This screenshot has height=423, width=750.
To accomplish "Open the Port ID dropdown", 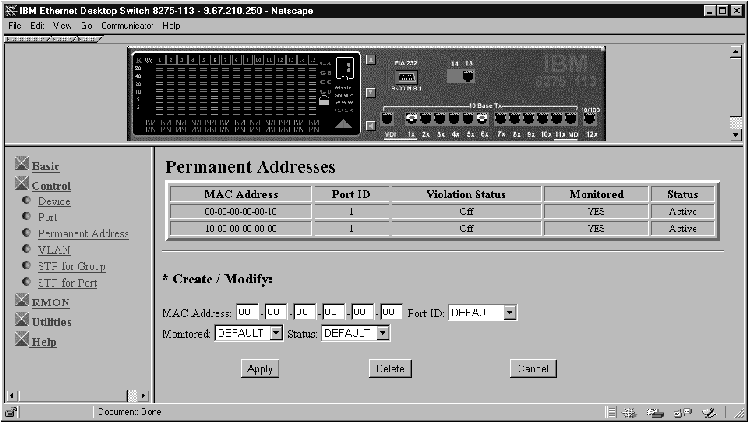I will [509, 313].
